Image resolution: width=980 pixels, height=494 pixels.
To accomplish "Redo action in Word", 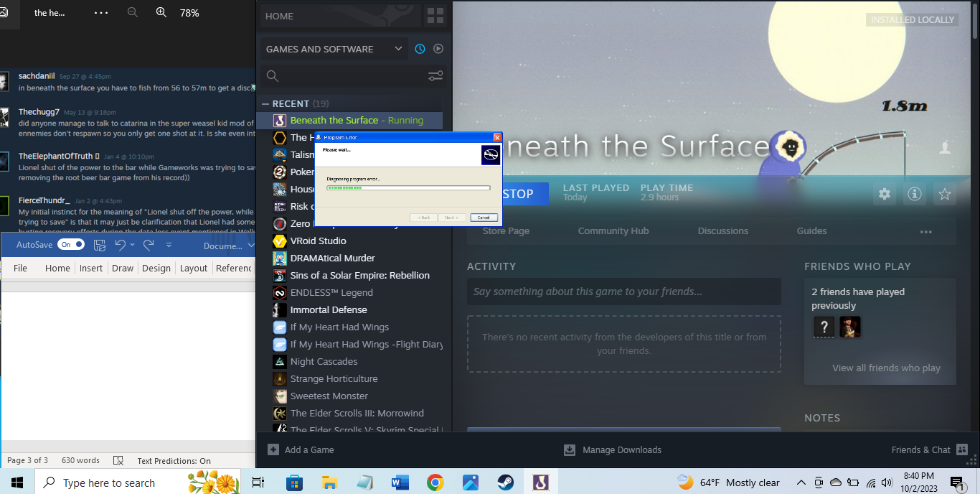I will (149, 245).
